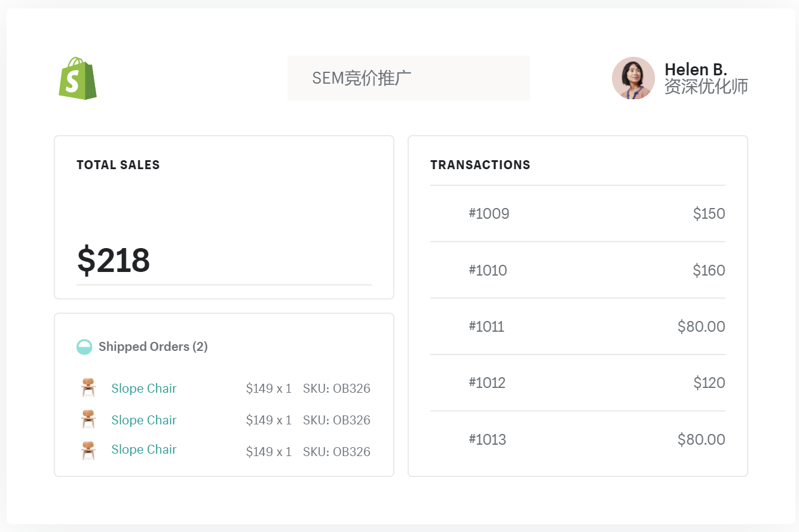
Task: Focus the SEM竞价推广 search field
Action: click(x=408, y=78)
